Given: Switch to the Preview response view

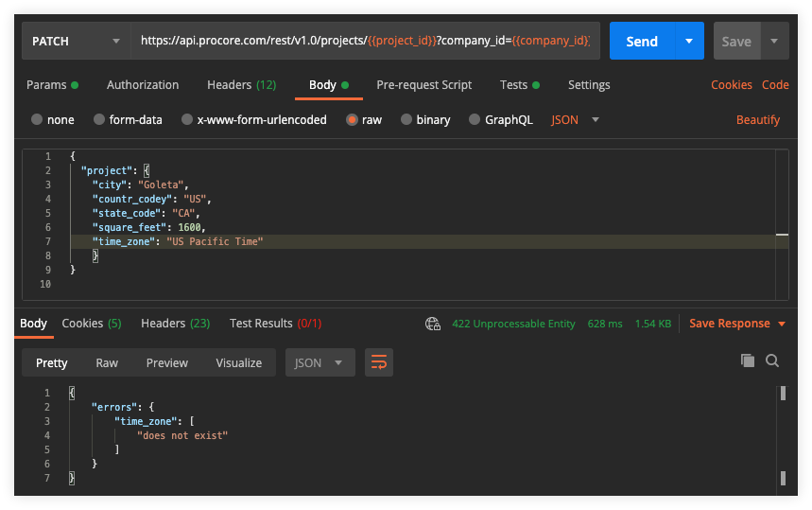Looking at the screenshot, I should pyautogui.click(x=166, y=362).
